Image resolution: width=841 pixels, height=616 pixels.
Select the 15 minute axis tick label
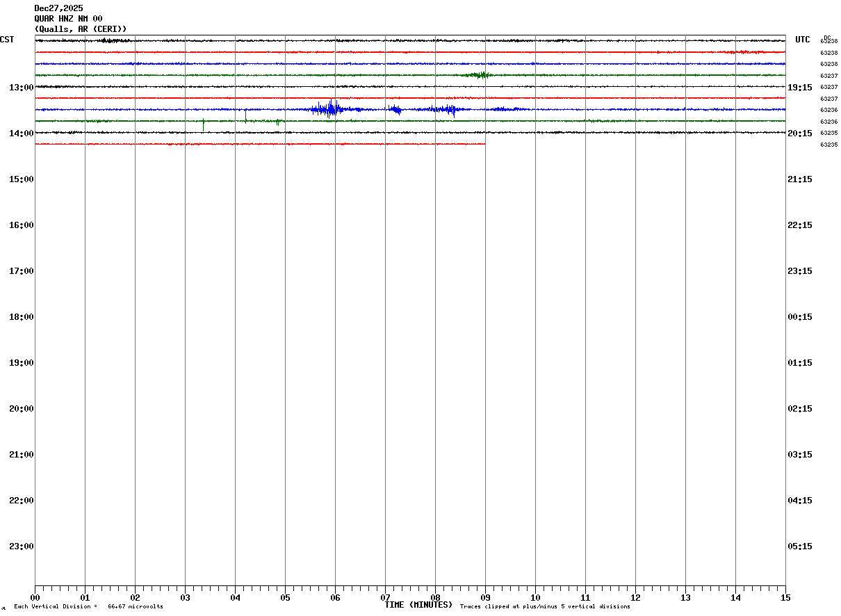pyautogui.click(x=785, y=598)
